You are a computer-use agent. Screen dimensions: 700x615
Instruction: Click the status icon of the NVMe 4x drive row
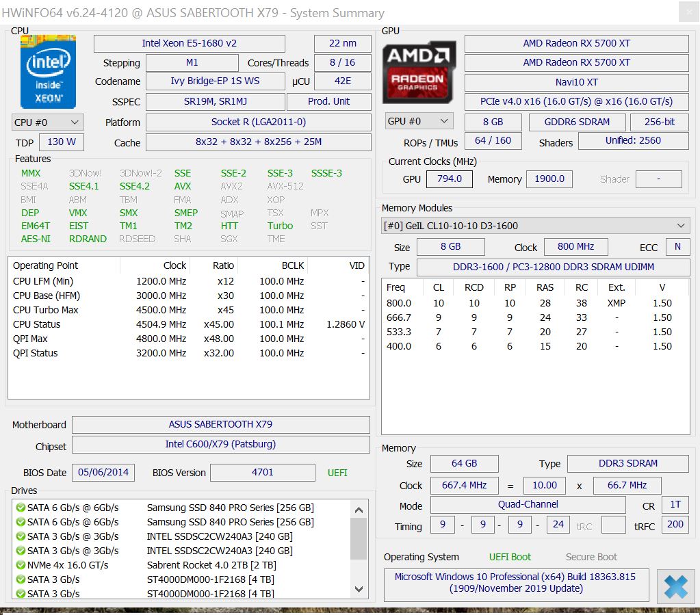click(21, 565)
